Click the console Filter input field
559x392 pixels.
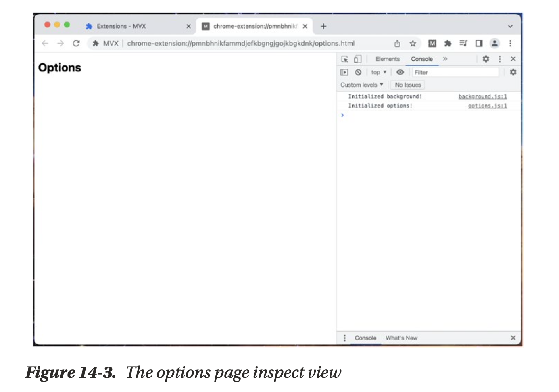456,72
